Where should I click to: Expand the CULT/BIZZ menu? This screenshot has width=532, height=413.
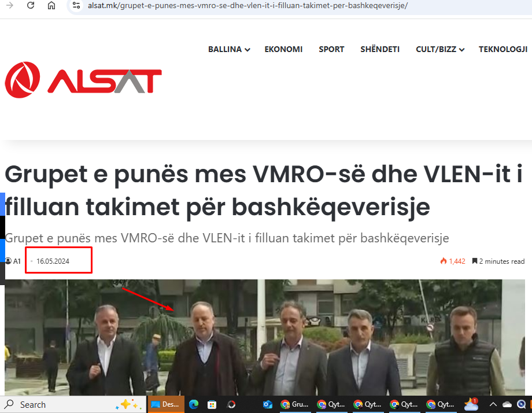(440, 50)
